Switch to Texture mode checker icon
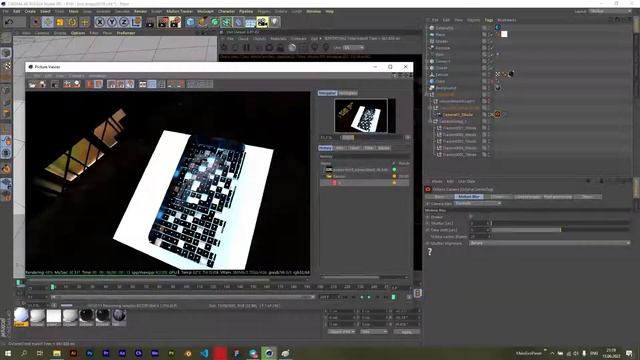The height and width of the screenshot is (360, 640). tap(6, 65)
